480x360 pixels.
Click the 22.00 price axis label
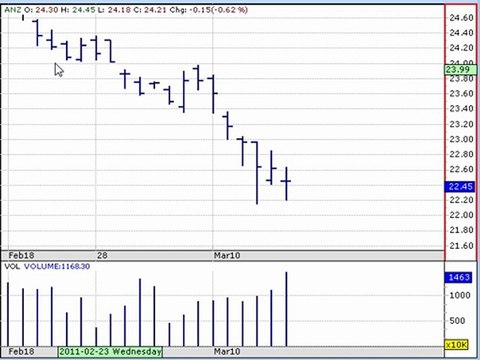coord(462,215)
